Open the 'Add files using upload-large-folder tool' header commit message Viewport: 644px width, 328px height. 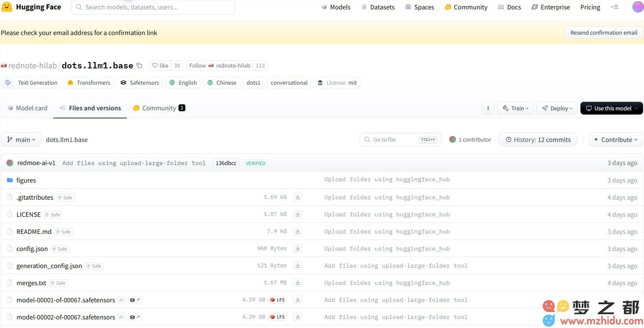(x=134, y=163)
